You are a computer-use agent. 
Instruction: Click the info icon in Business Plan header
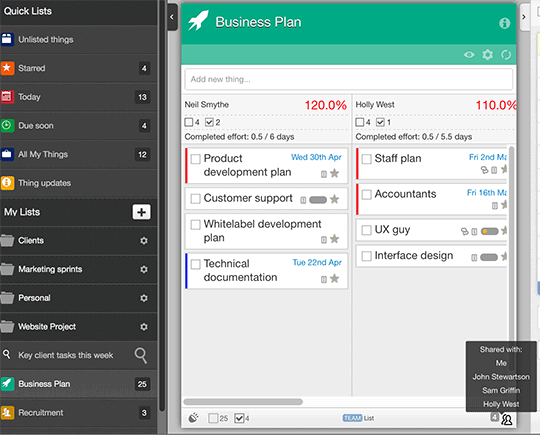[504, 23]
